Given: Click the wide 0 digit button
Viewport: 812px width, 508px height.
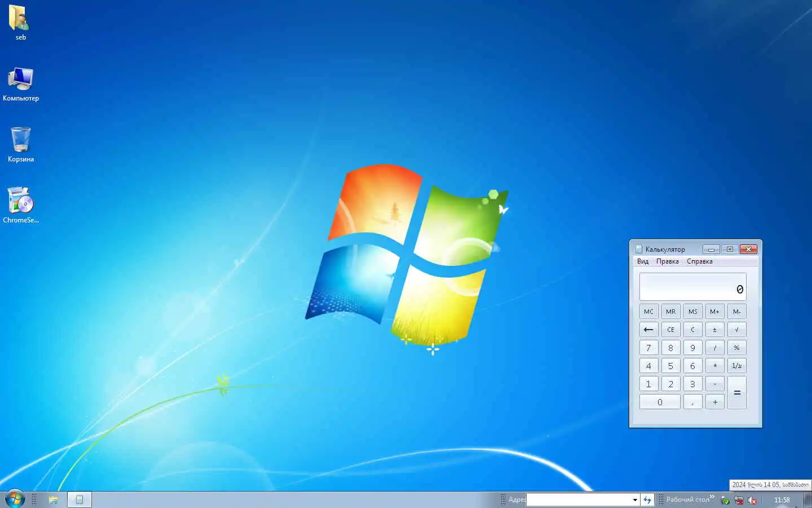Looking at the screenshot, I should coord(660,402).
